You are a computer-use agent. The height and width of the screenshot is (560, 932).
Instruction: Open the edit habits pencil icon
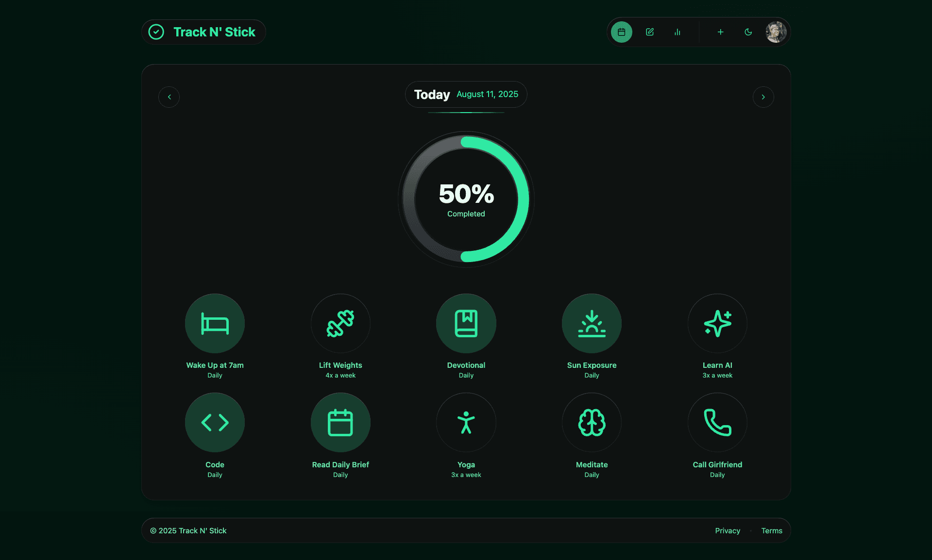click(649, 32)
